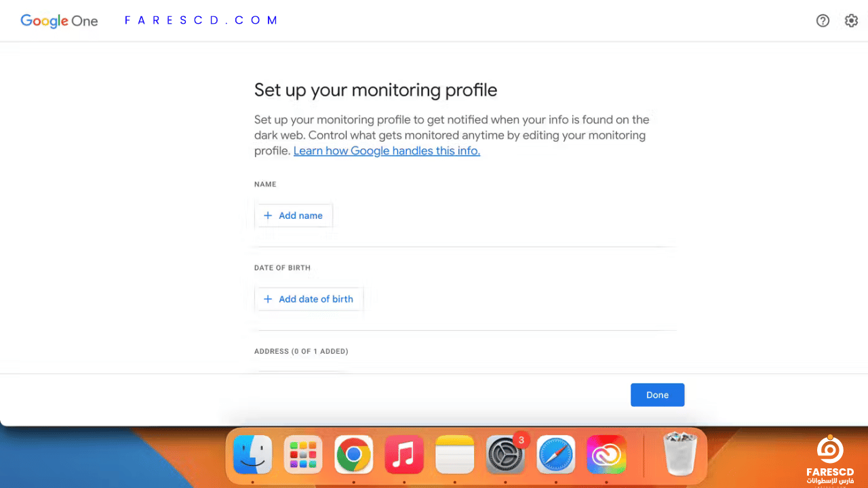
Task: Open the Trash in the dock
Action: tap(680, 454)
